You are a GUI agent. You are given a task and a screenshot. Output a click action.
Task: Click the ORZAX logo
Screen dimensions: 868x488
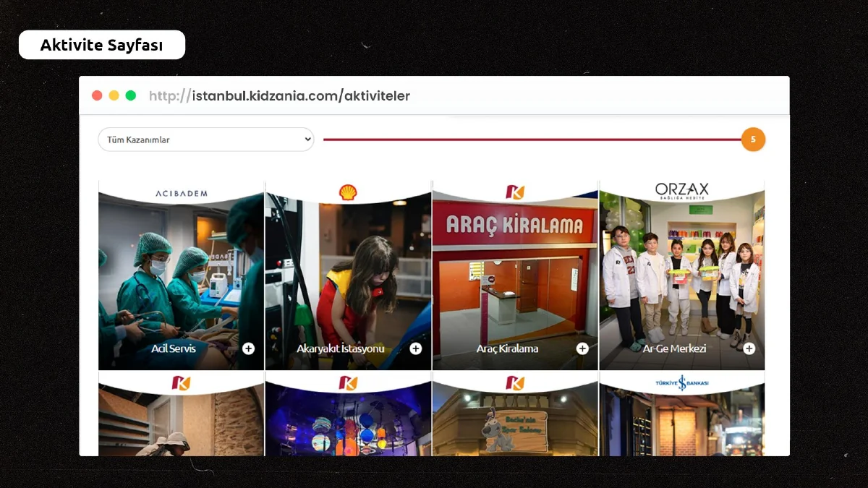682,191
